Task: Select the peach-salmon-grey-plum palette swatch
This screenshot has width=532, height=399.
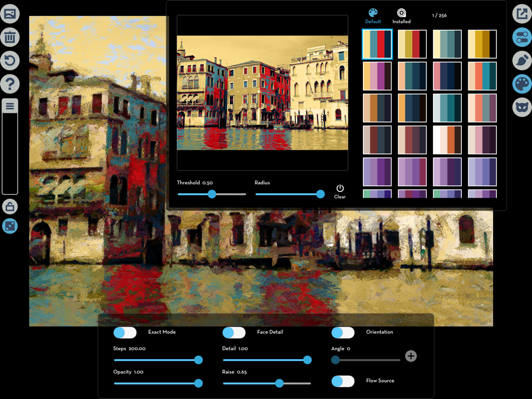Action: pyautogui.click(x=482, y=108)
